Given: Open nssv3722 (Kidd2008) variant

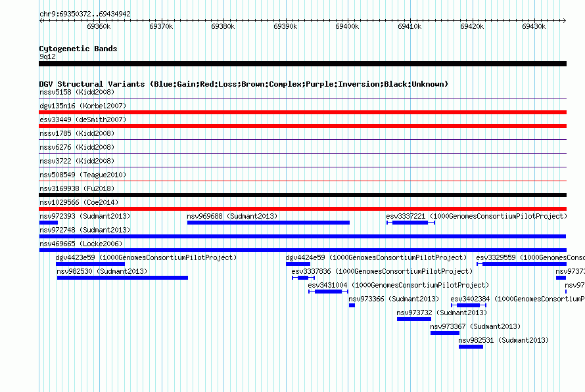Looking at the screenshot, I should coord(77,161).
